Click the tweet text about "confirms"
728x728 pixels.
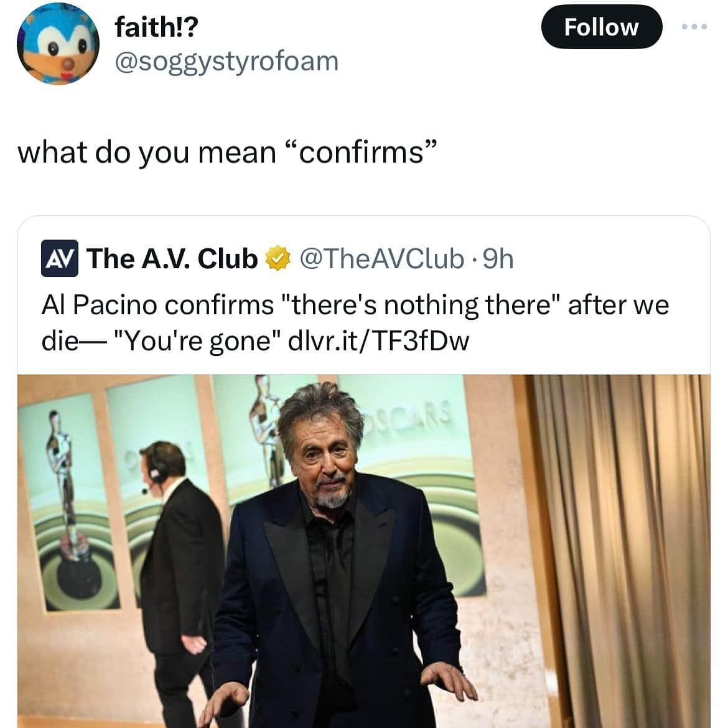(228, 152)
